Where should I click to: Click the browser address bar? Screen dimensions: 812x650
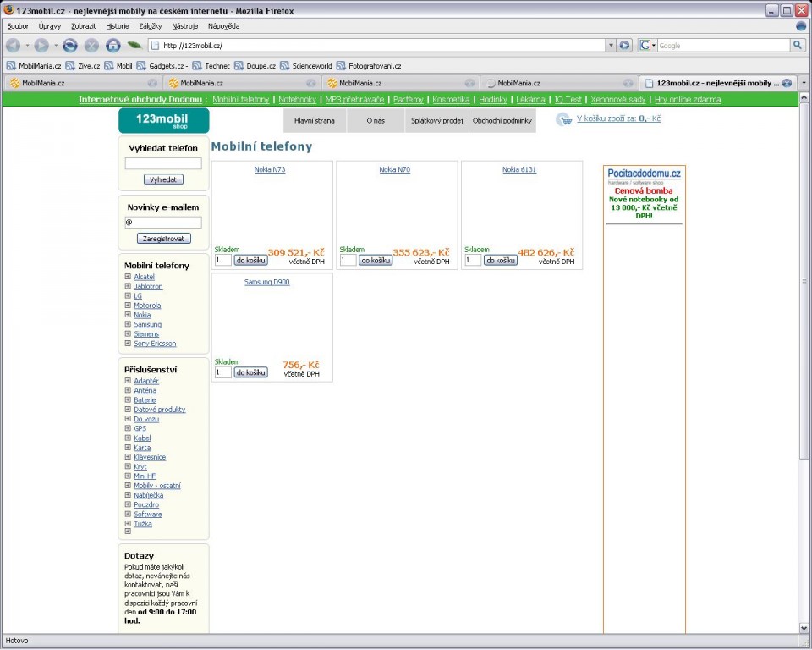point(377,46)
